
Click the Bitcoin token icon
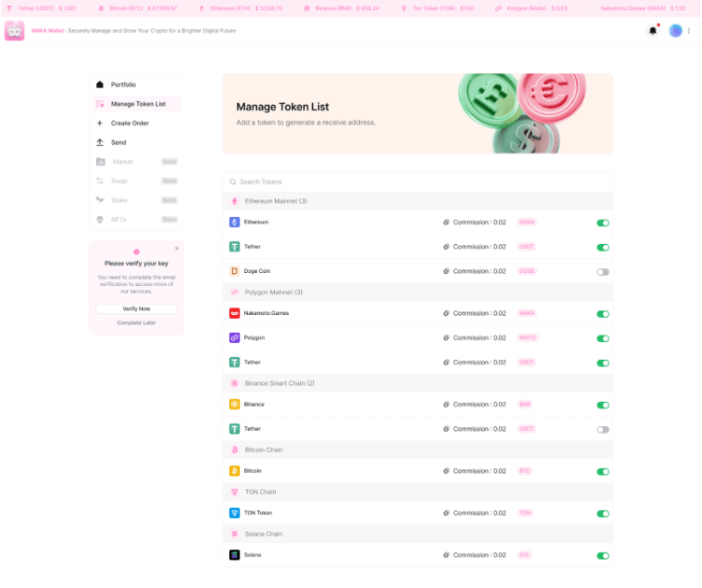click(235, 471)
